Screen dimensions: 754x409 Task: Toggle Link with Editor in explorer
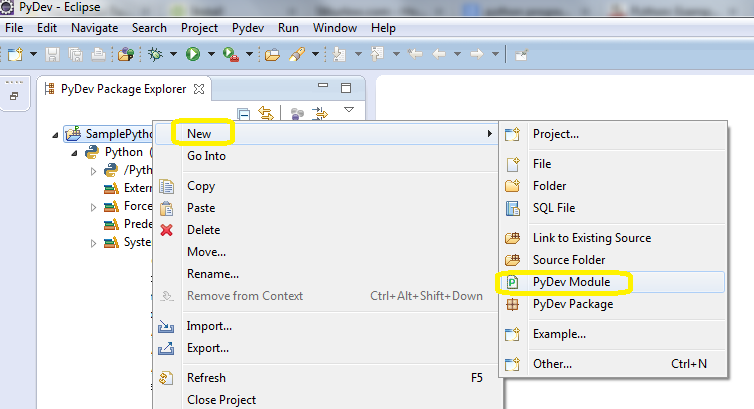pyautogui.click(x=265, y=113)
